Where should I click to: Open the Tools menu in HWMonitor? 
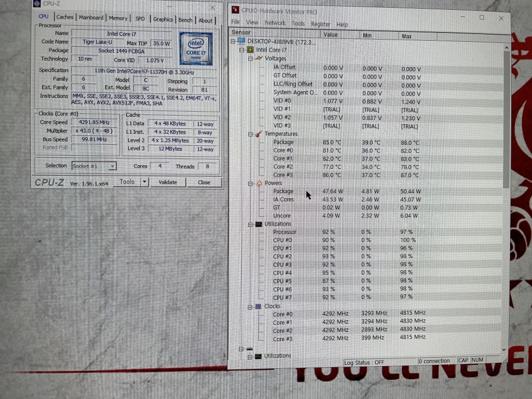click(298, 24)
